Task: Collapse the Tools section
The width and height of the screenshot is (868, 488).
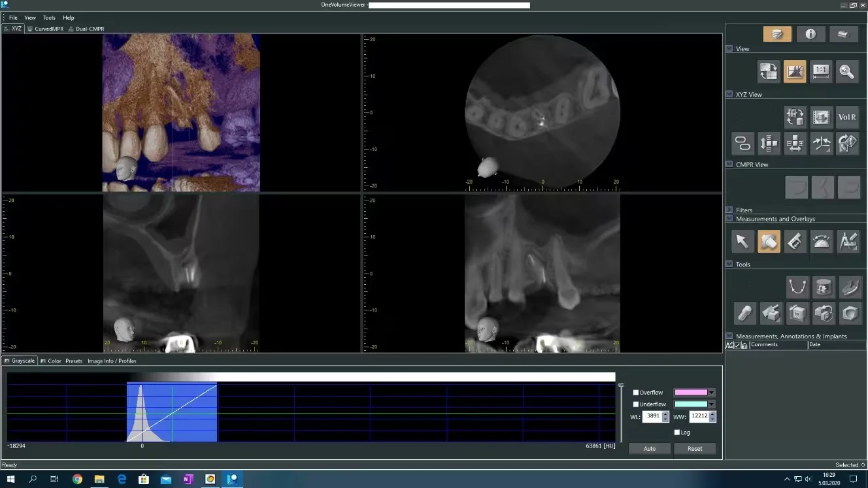Action: pyautogui.click(x=729, y=264)
